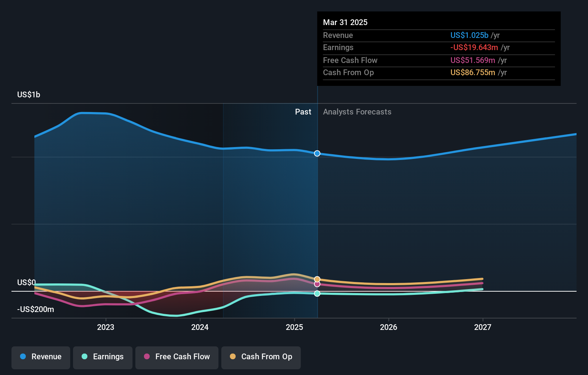This screenshot has height=375, width=588.
Task: Click the US$1.025b revenue value
Action: (469, 35)
